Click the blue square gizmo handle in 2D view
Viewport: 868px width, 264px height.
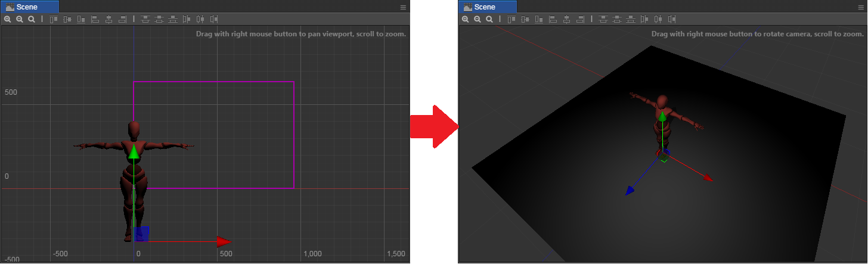(x=141, y=234)
